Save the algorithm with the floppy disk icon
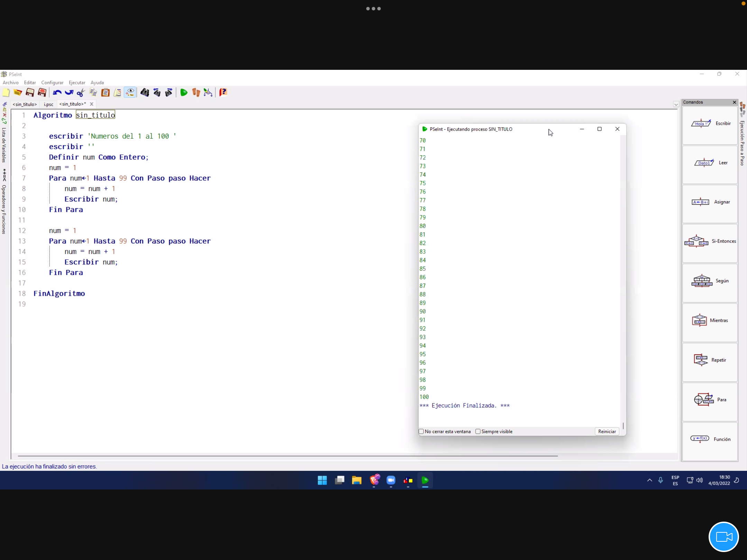This screenshot has width=747, height=560. pyautogui.click(x=30, y=92)
